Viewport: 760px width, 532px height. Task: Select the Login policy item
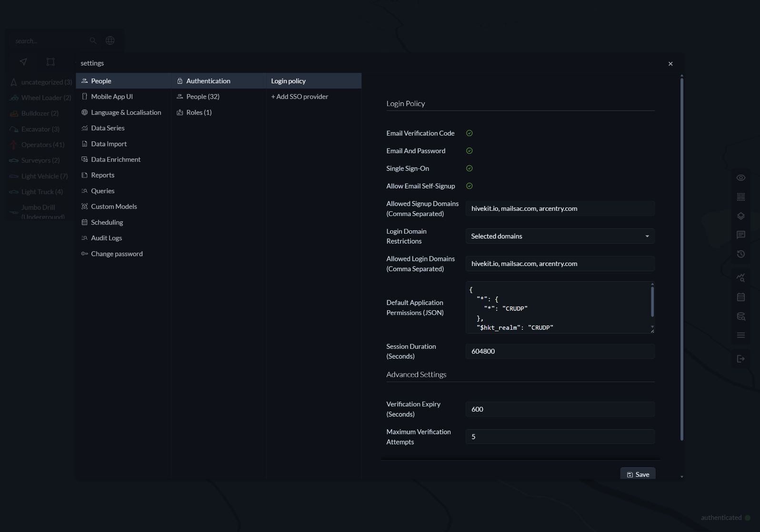coord(314,81)
